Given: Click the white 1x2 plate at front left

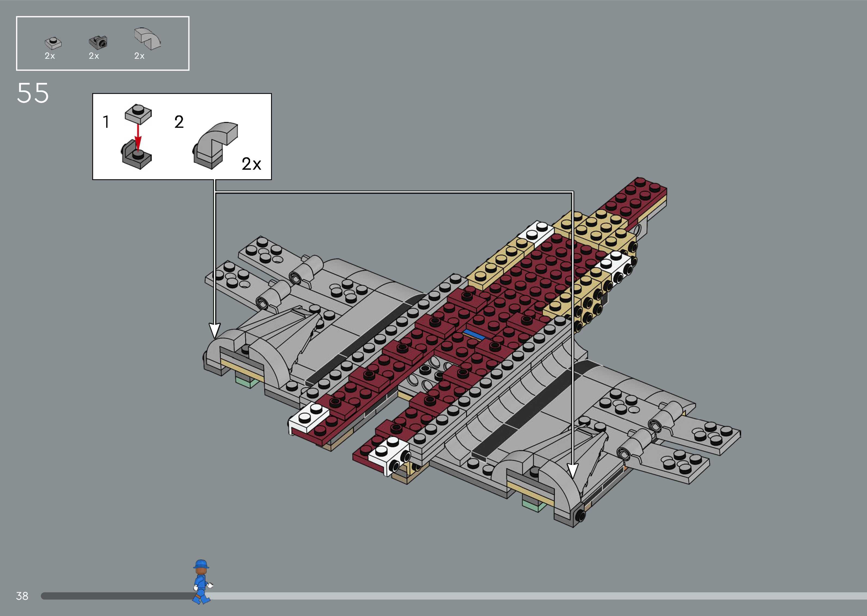Looking at the screenshot, I should pos(309,418).
